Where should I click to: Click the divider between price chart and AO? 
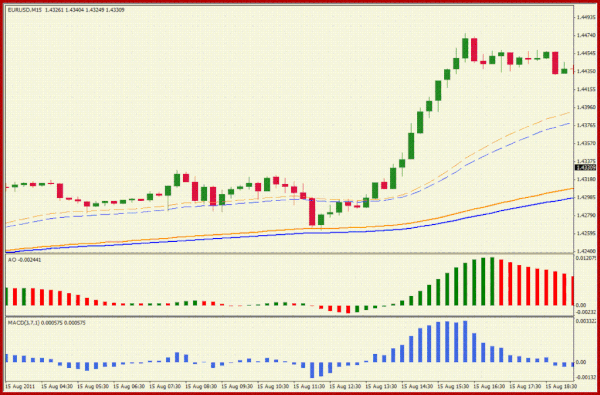tap(290, 253)
